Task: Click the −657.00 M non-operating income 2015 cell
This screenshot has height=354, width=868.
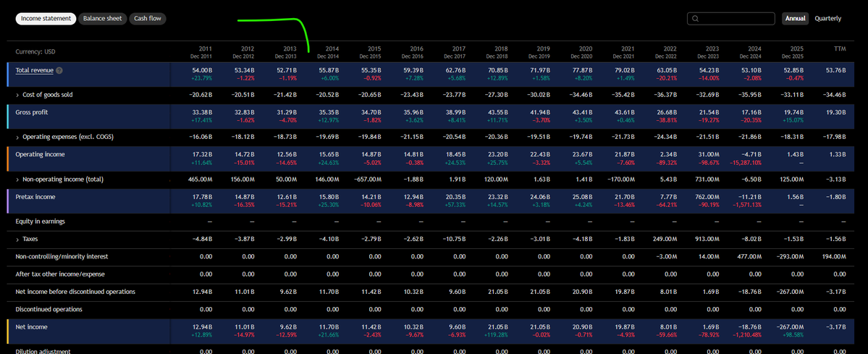Action: click(x=367, y=179)
